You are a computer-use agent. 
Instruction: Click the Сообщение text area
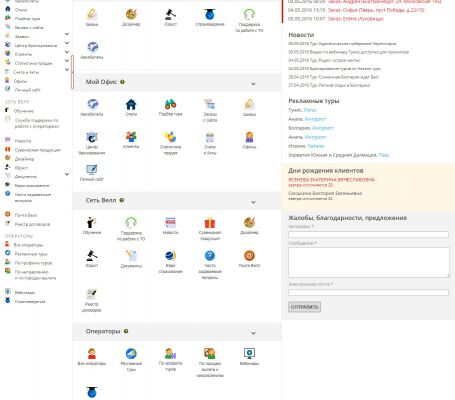tap(368, 262)
